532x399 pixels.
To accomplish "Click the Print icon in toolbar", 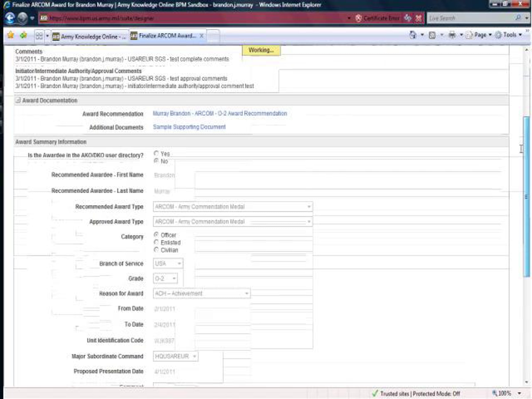I will click(452, 35).
